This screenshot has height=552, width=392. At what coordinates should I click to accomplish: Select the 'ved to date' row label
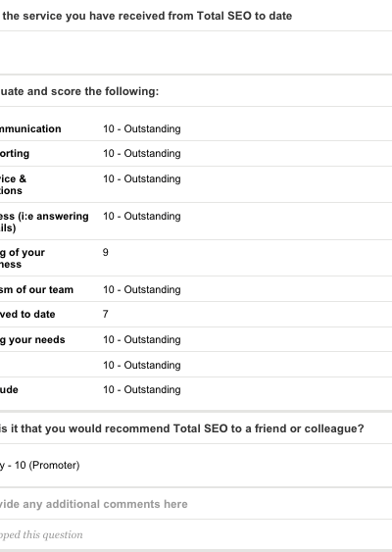click(x=27, y=314)
